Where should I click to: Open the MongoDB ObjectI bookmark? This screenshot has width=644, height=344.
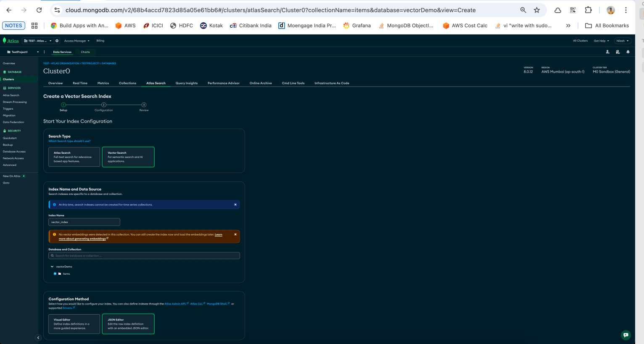406,26
